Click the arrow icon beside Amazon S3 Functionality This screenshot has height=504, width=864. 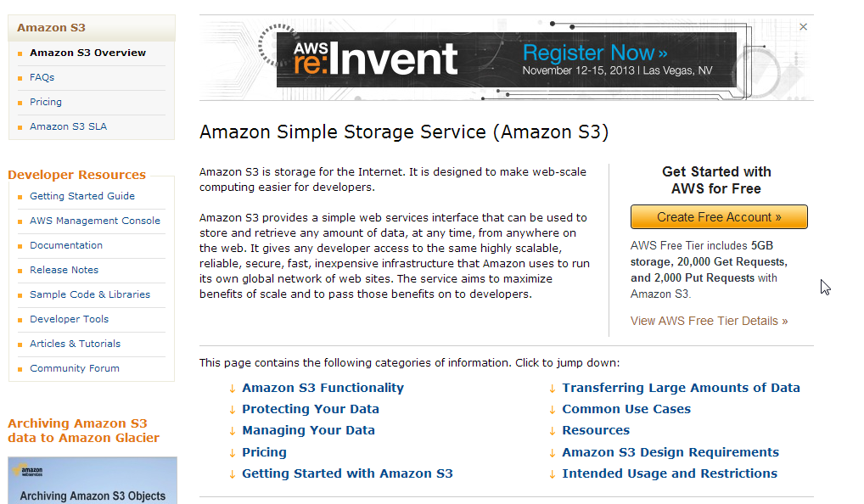pyautogui.click(x=232, y=389)
